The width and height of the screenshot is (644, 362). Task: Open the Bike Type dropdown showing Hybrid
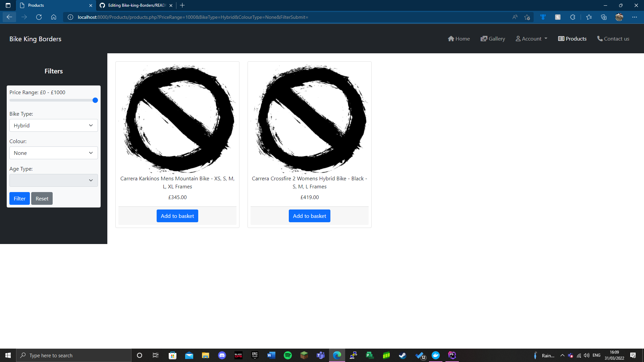point(53,125)
